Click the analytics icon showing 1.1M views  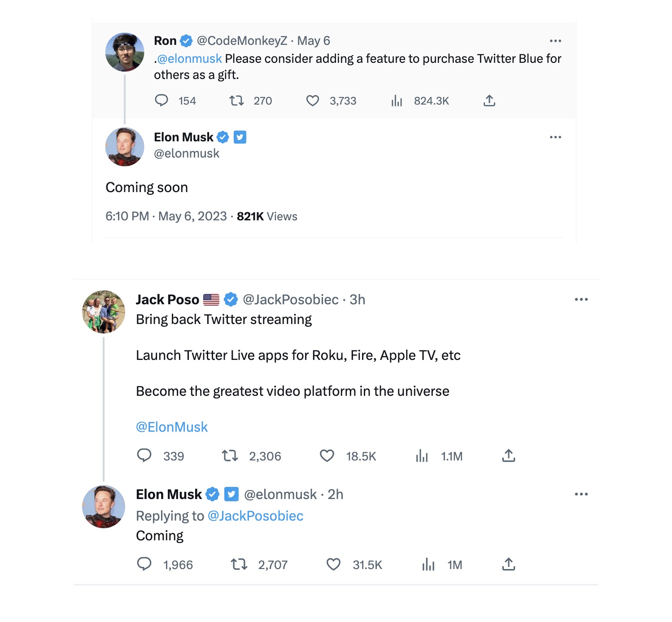tap(422, 456)
